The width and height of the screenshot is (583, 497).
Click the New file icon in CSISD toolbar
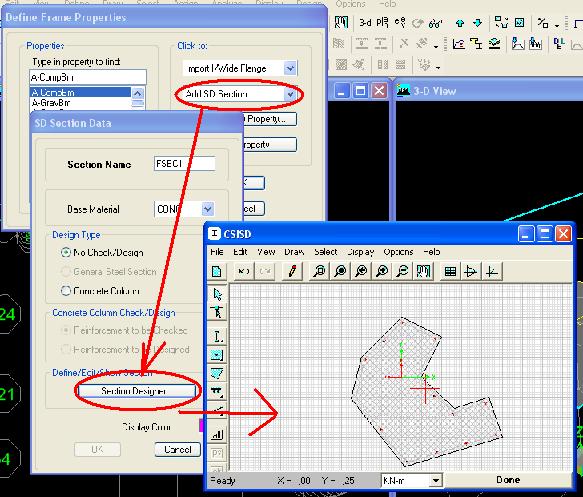(216, 271)
